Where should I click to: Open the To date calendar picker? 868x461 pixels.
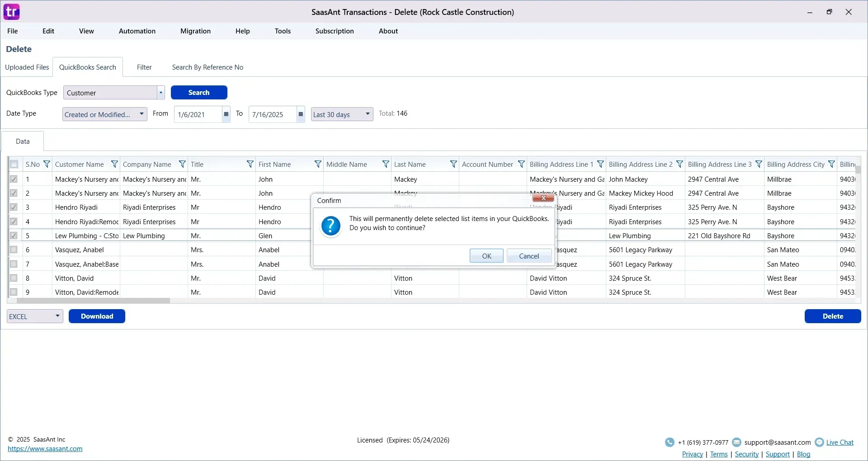(301, 114)
